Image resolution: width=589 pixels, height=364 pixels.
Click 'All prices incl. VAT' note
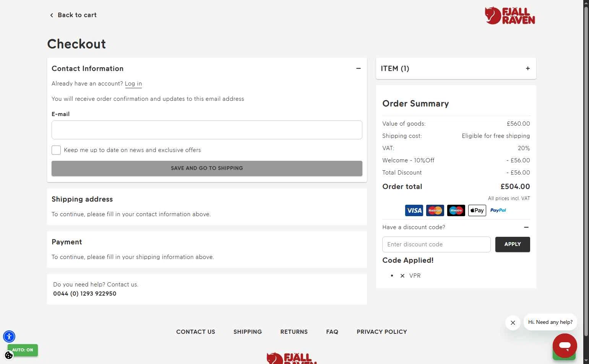(x=509, y=199)
